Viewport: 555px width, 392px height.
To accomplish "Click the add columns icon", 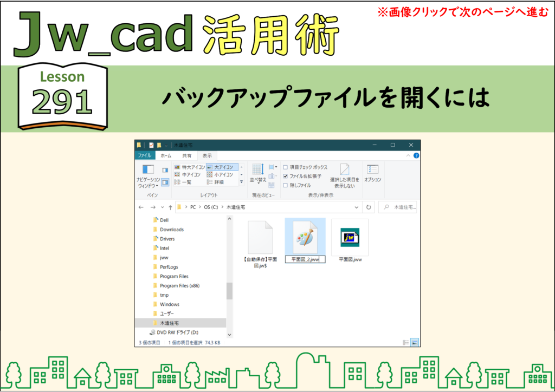I will tap(273, 176).
